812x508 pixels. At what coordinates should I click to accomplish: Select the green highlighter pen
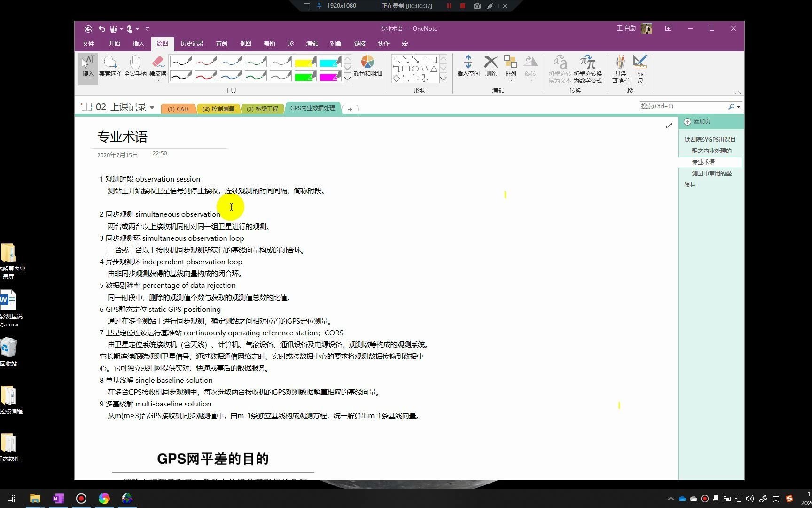click(x=305, y=76)
